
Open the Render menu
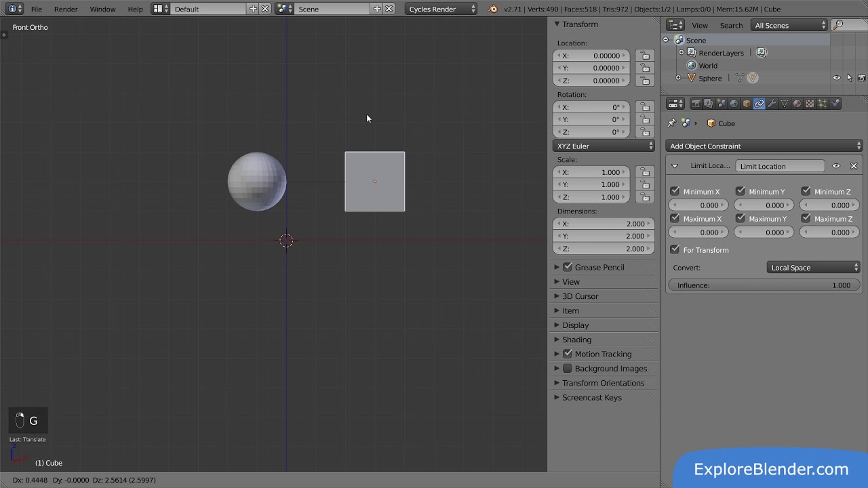click(66, 9)
